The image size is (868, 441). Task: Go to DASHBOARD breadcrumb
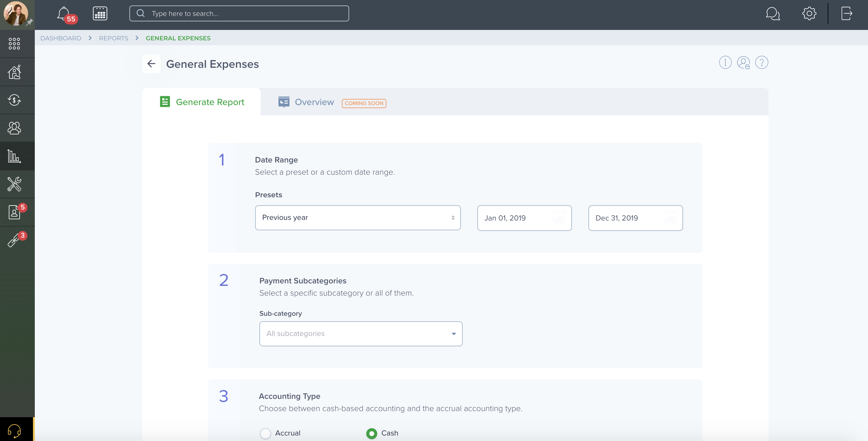[61, 38]
